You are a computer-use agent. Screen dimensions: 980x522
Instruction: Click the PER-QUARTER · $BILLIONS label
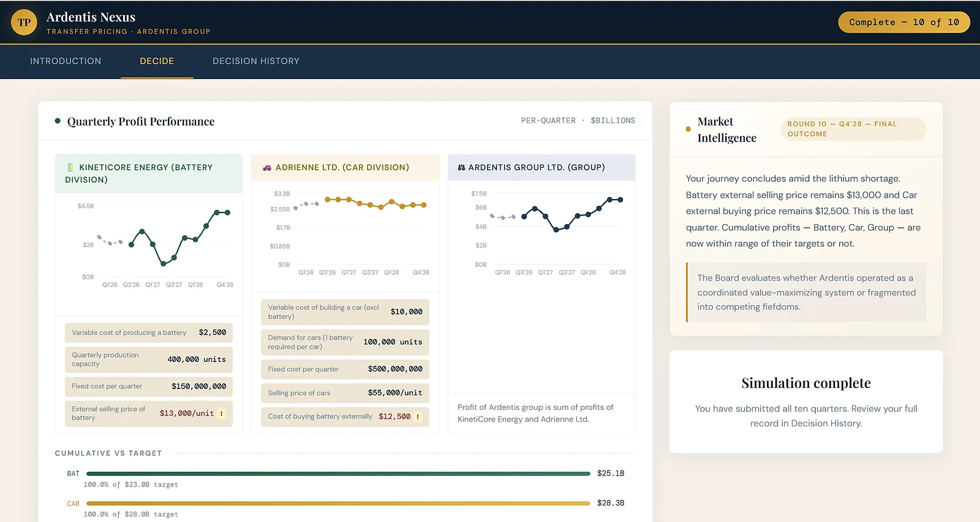pos(578,121)
